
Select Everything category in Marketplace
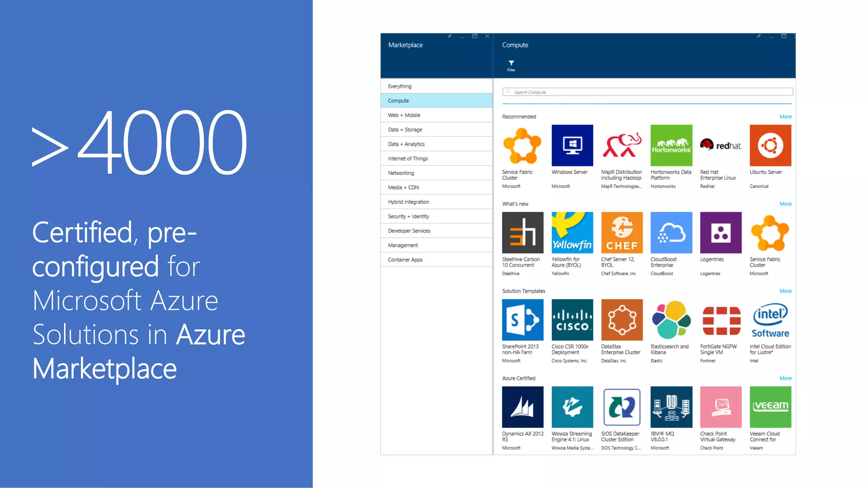click(x=437, y=86)
